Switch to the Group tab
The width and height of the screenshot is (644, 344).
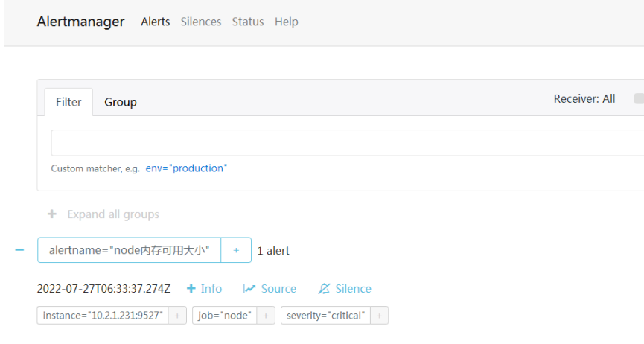click(121, 102)
